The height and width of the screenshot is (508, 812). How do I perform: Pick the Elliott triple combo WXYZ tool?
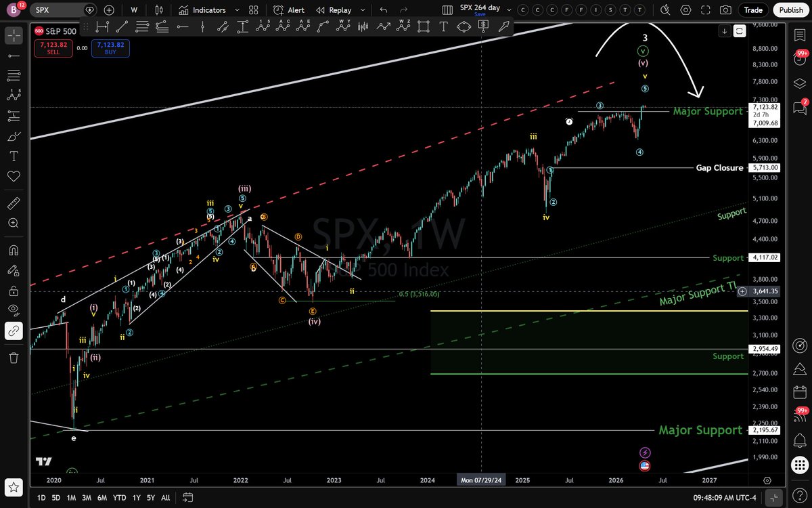coord(403,27)
